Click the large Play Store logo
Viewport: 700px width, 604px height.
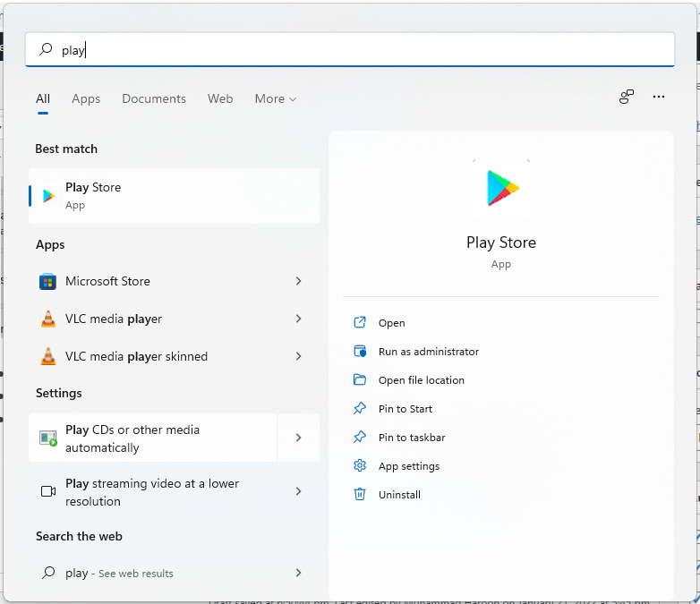(x=501, y=188)
